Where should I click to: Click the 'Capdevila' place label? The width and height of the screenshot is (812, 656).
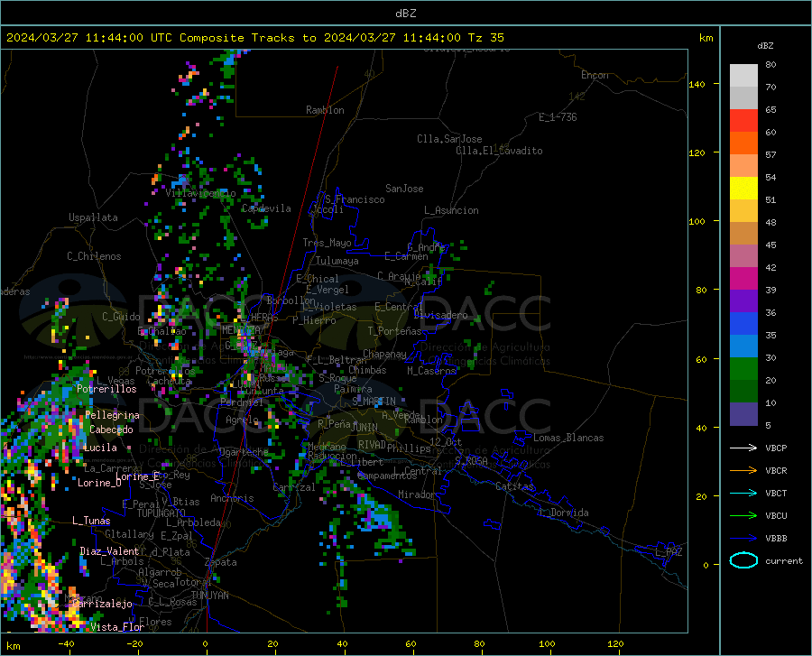click(266, 208)
